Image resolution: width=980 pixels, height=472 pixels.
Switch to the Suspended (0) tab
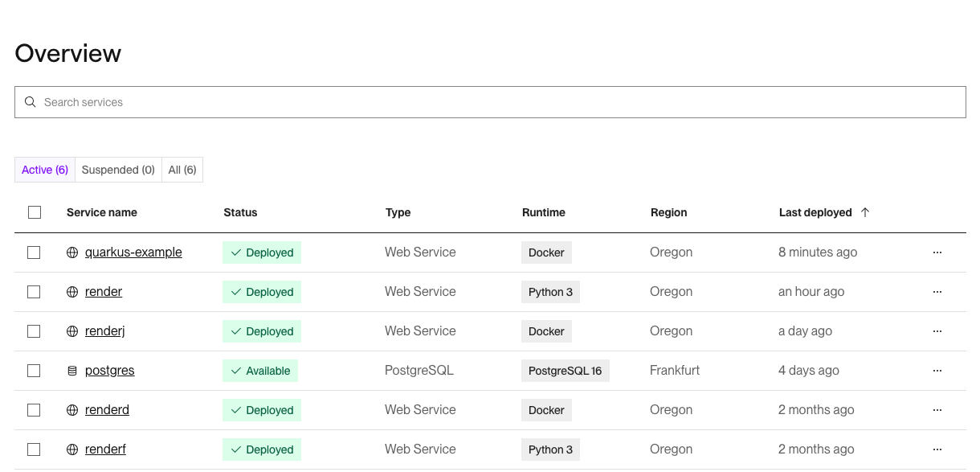tap(118, 170)
